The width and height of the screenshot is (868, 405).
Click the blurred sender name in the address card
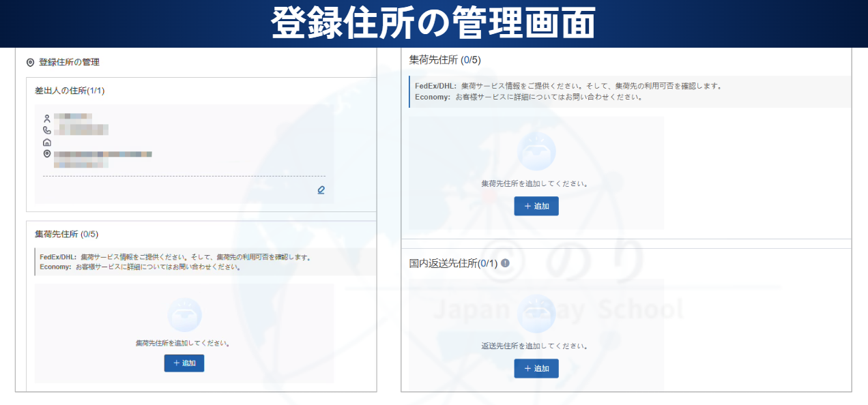(x=72, y=118)
